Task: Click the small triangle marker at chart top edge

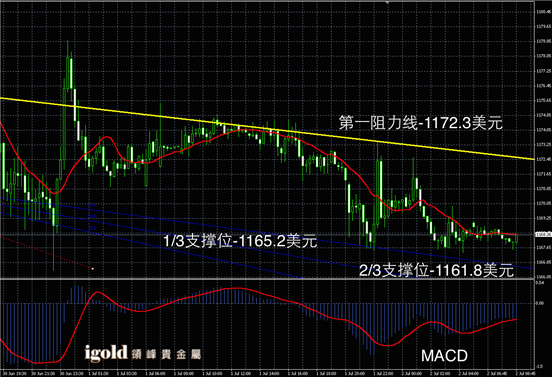Action: (387, 2)
